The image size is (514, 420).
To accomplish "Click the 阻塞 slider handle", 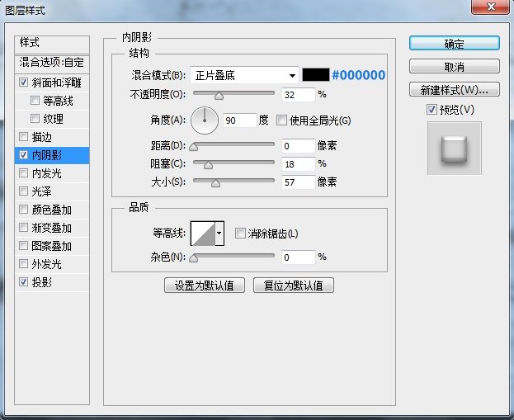I will (x=208, y=164).
